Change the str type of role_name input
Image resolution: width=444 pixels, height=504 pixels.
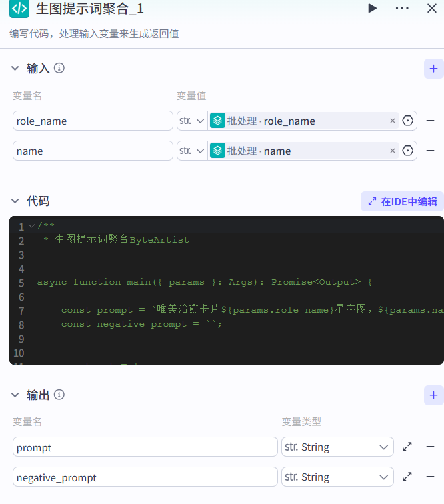coord(191,121)
